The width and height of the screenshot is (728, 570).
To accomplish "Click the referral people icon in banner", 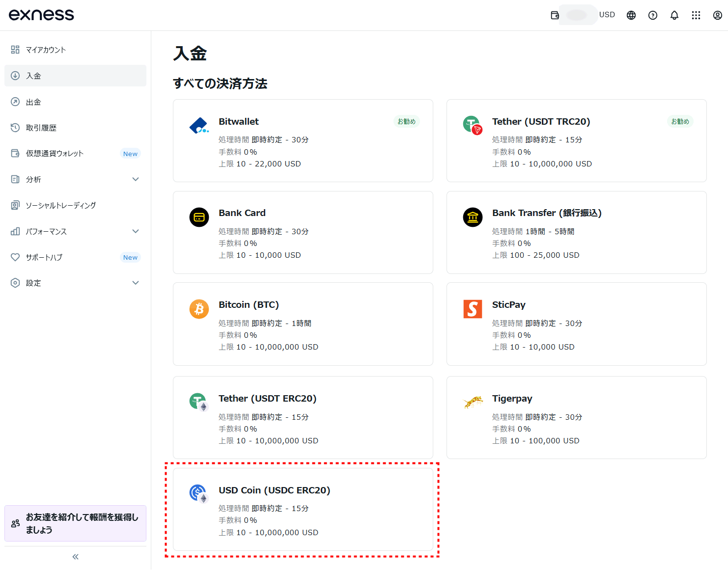I will point(15,523).
